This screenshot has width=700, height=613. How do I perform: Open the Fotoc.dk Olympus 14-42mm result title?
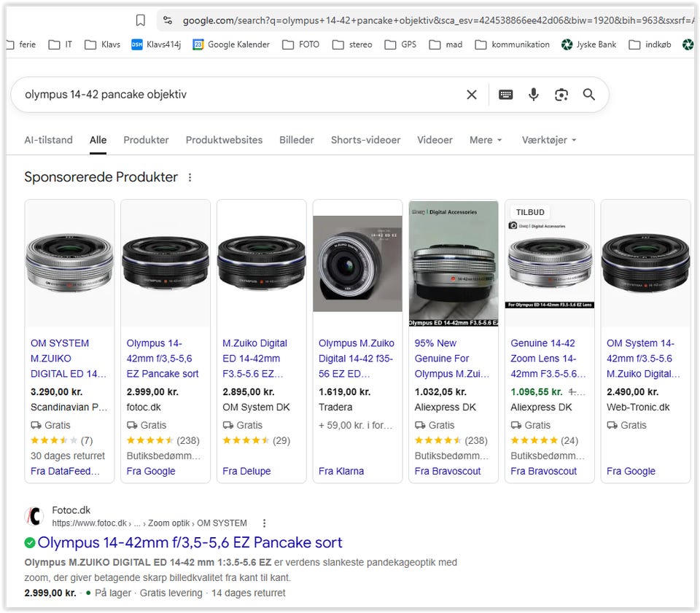pos(190,542)
